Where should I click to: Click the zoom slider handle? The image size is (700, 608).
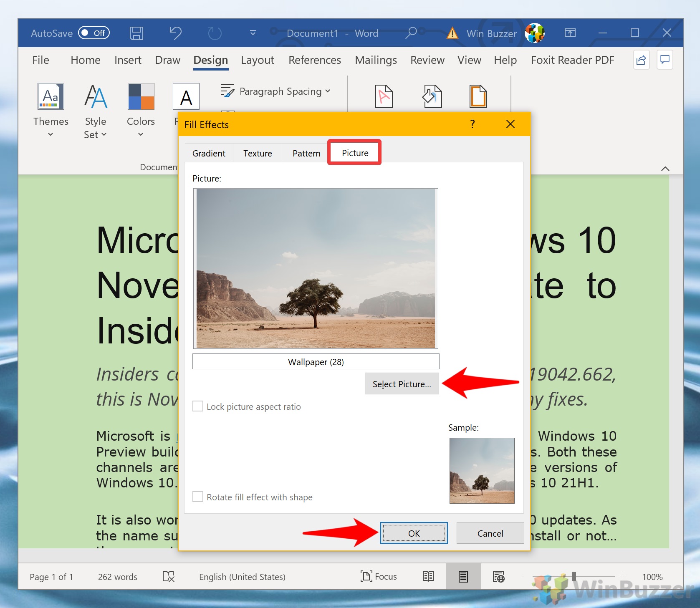point(574,576)
